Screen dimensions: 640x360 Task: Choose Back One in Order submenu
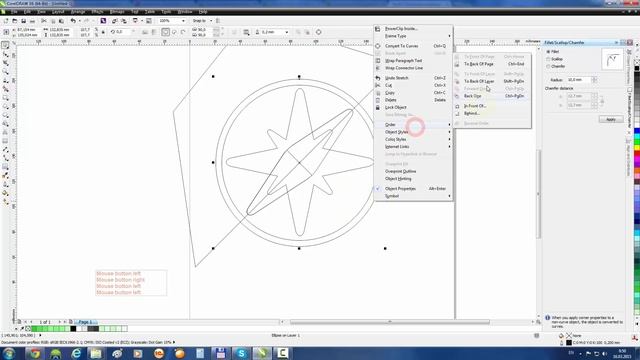pos(492,96)
